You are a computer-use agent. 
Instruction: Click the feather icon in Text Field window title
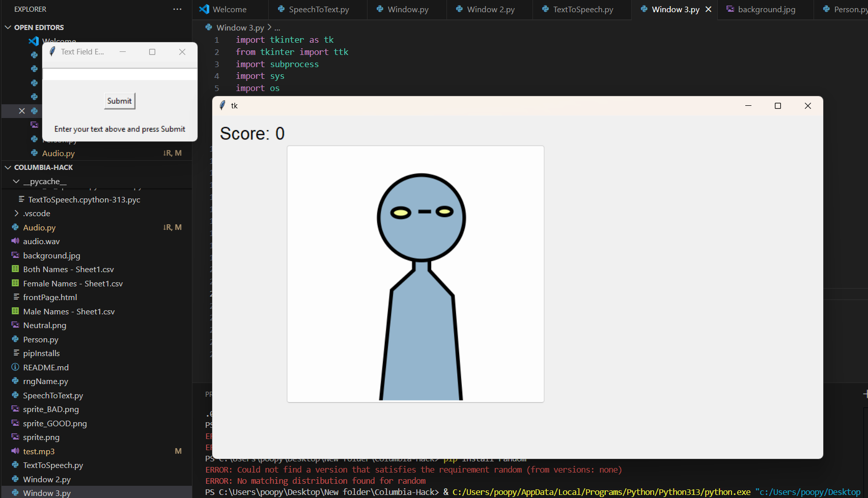pos(52,51)
